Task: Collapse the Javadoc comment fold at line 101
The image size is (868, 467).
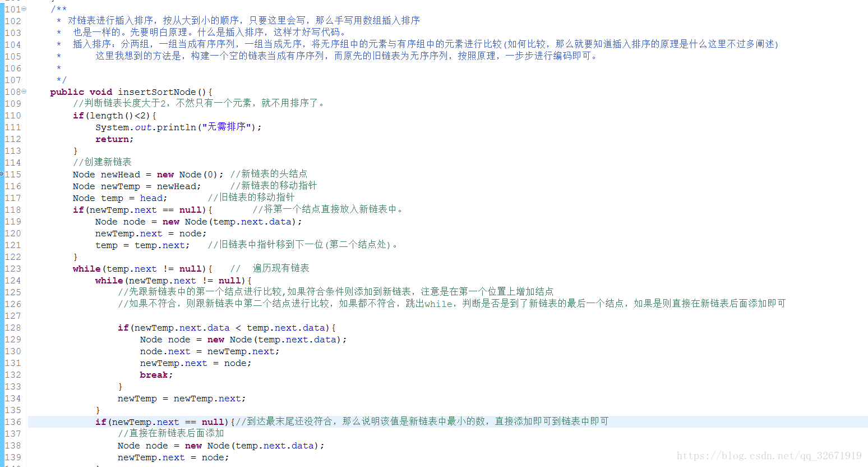Action: 24,9
